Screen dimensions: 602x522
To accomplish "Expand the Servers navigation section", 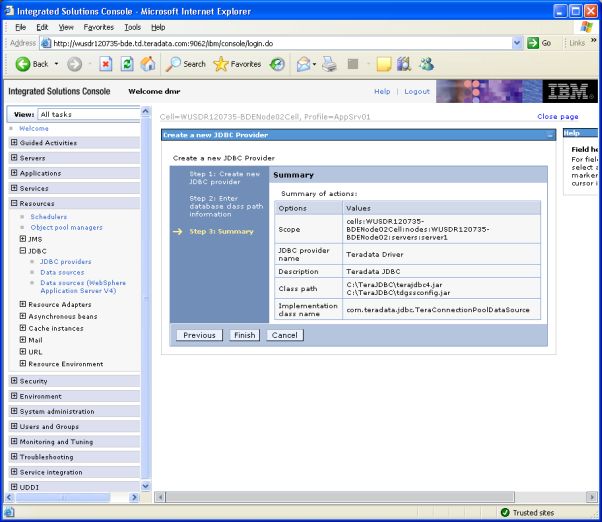I will tap(14, 158).
